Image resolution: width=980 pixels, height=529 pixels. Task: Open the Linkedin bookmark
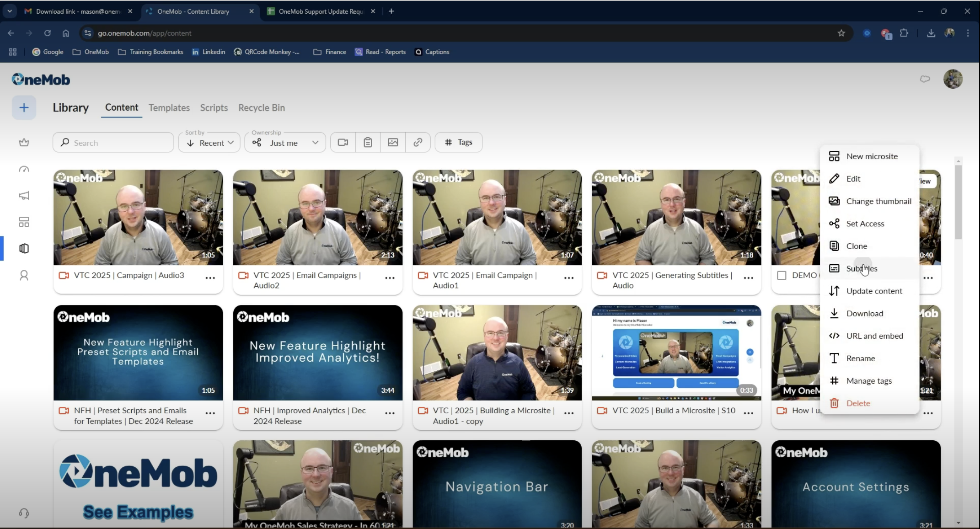[x=209, y=52]
